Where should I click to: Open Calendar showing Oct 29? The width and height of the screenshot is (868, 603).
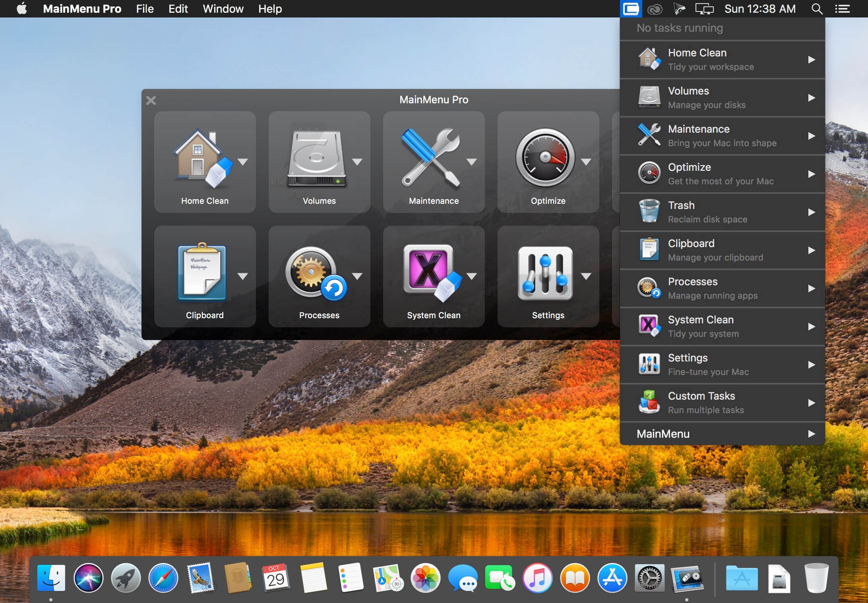[x=275, y=578]
